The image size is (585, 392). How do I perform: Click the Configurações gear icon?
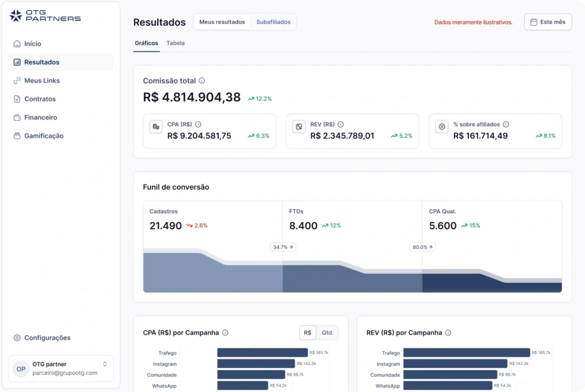[17, 338]
